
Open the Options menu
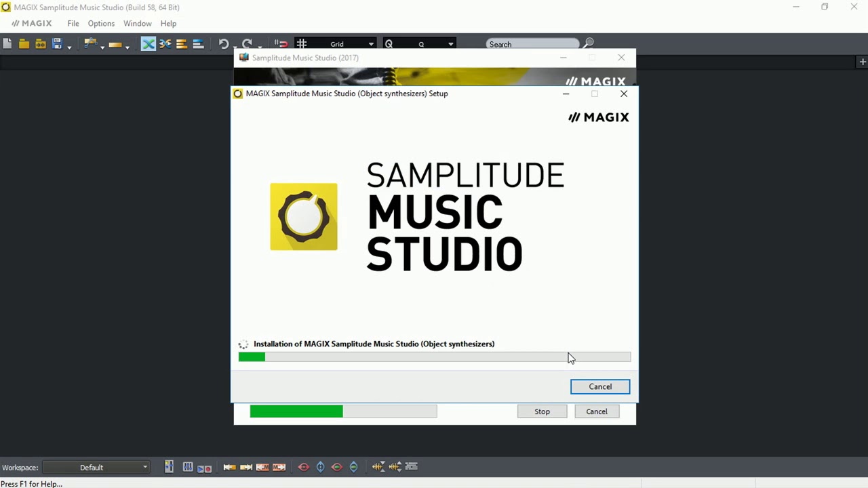point(101,23)
